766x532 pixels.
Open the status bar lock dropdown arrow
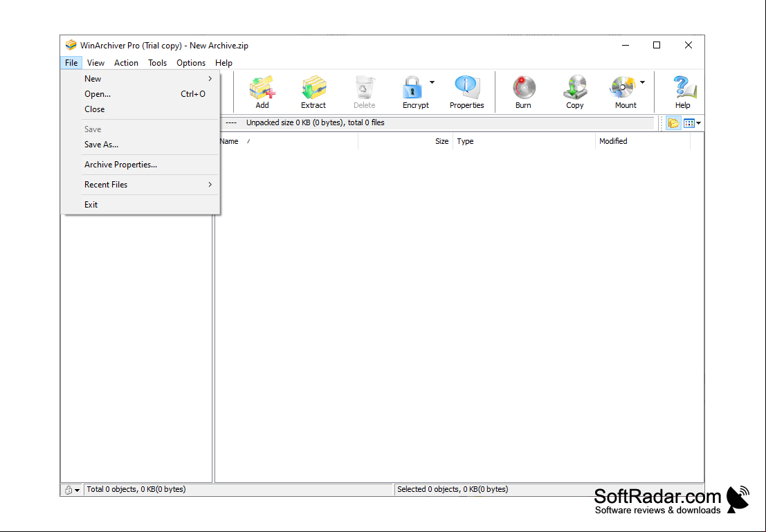[x=77, y=490]
